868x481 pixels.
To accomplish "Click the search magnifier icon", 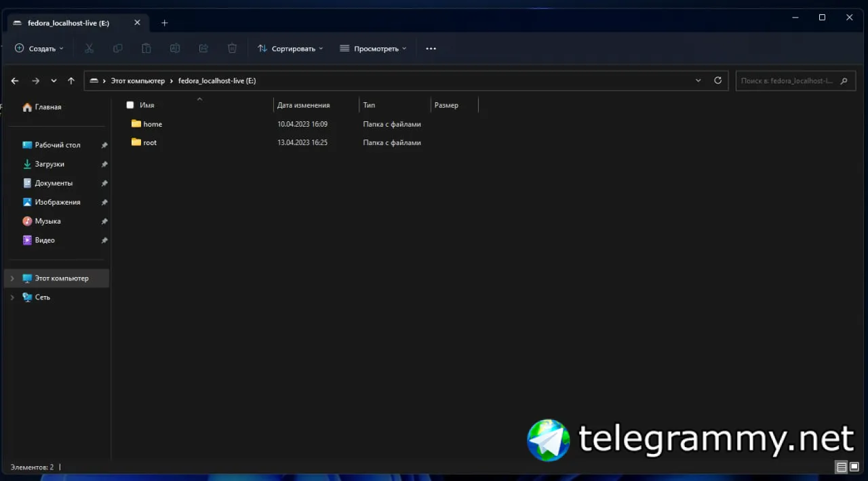I will pos(844,81).
